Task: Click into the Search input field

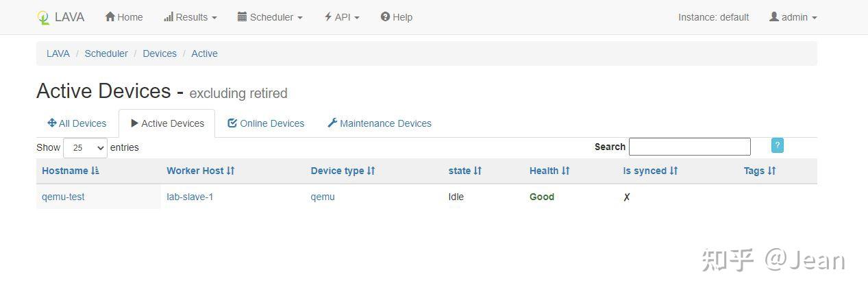Action: (689, 147)
